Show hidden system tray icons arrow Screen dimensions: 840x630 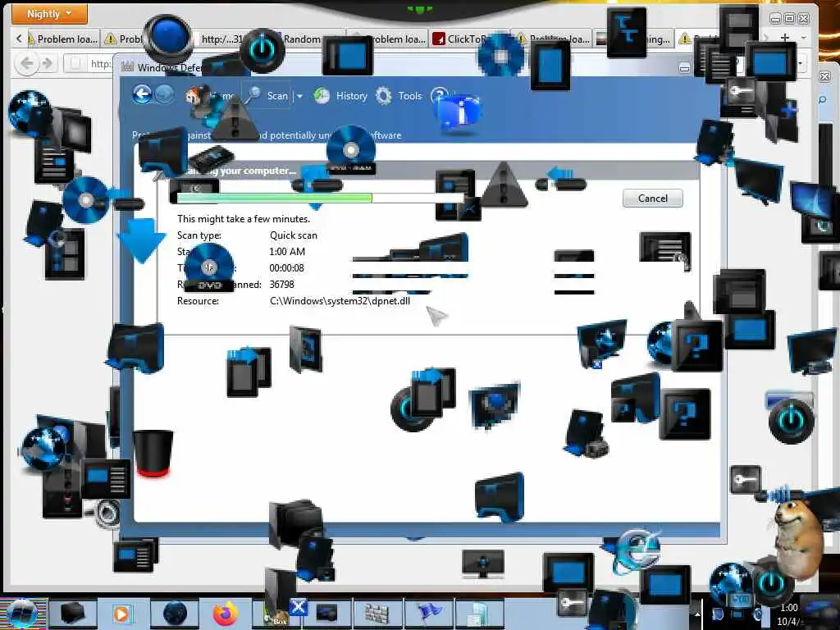point(697,614)
